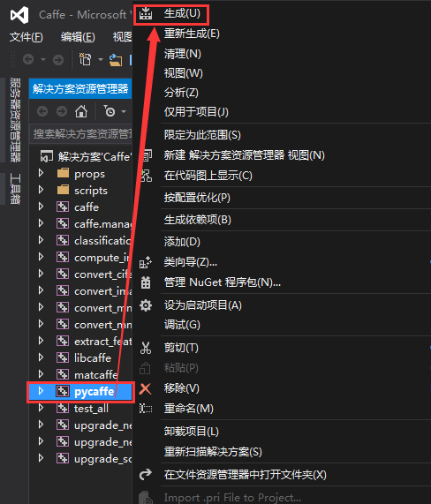Click the open file toolbar icon

[x=116, y=60]
